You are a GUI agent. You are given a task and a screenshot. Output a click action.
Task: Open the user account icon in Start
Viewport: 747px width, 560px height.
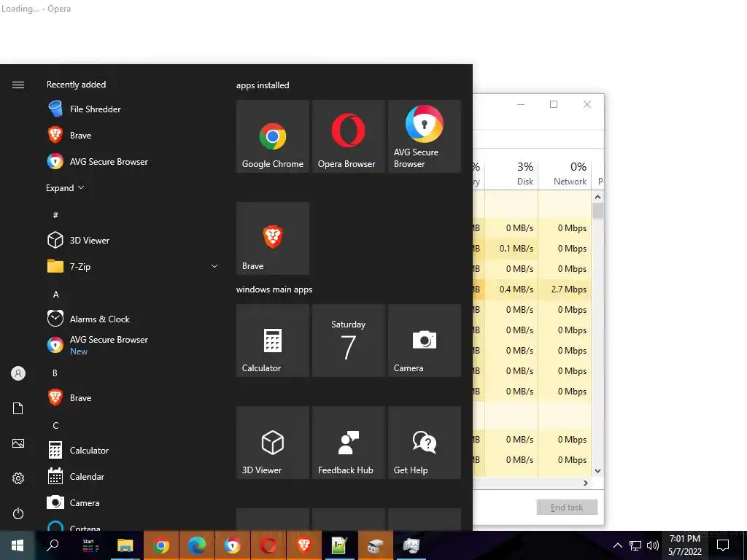[18, 373]
